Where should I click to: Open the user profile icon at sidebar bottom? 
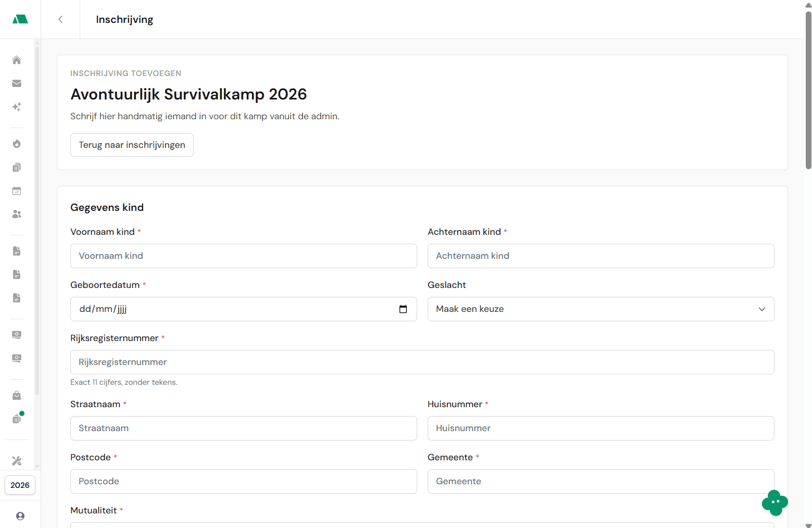pos(20,516)
